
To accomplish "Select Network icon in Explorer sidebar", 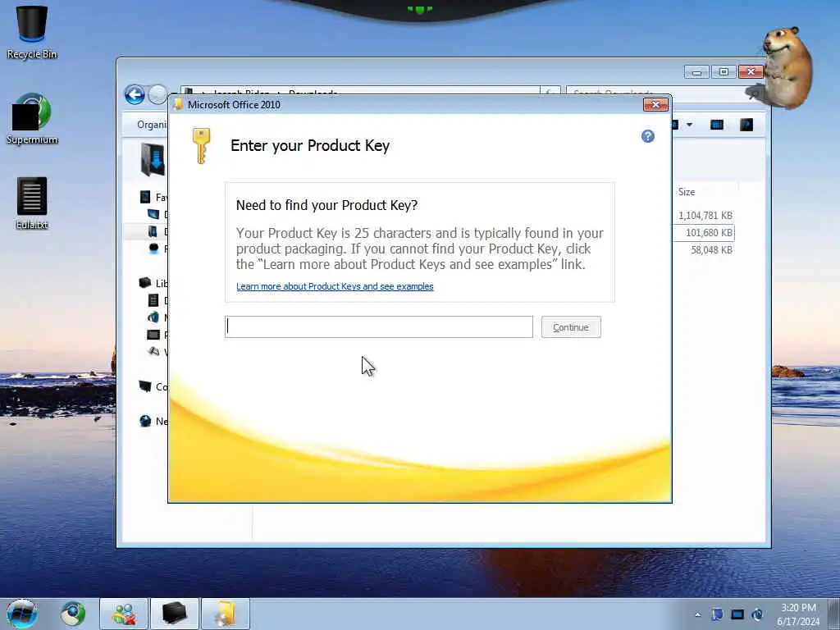I will [x=145, y=421].
